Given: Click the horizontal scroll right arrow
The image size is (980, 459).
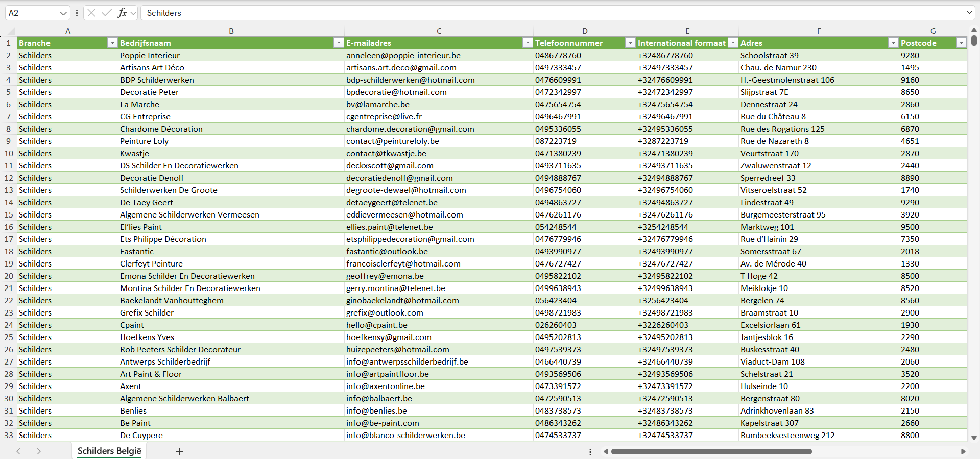Looking at the screenshot, I should [963, 451].
